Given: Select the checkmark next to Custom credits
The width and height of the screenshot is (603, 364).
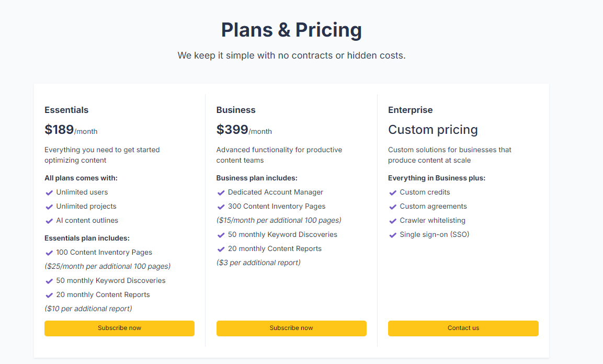Looking at the screenshot, I should (x=393, y=192).
